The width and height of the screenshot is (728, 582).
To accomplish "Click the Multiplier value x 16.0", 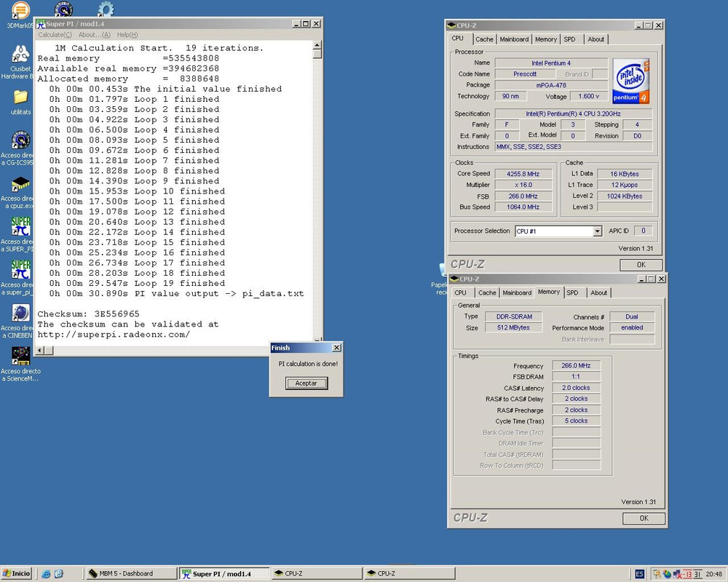I will [x=523, y=185].
